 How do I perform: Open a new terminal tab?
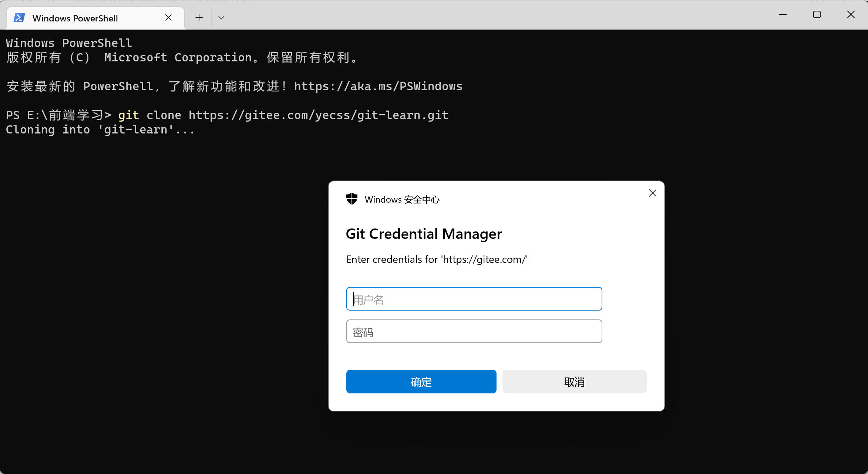click(199, 18)
